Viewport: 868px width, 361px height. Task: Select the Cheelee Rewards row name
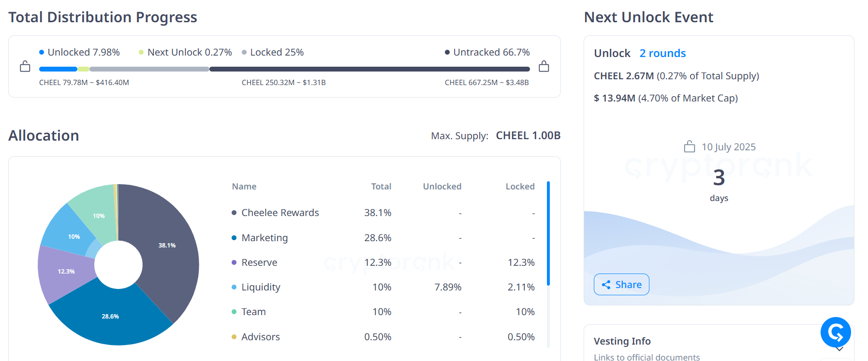(280, 213)
